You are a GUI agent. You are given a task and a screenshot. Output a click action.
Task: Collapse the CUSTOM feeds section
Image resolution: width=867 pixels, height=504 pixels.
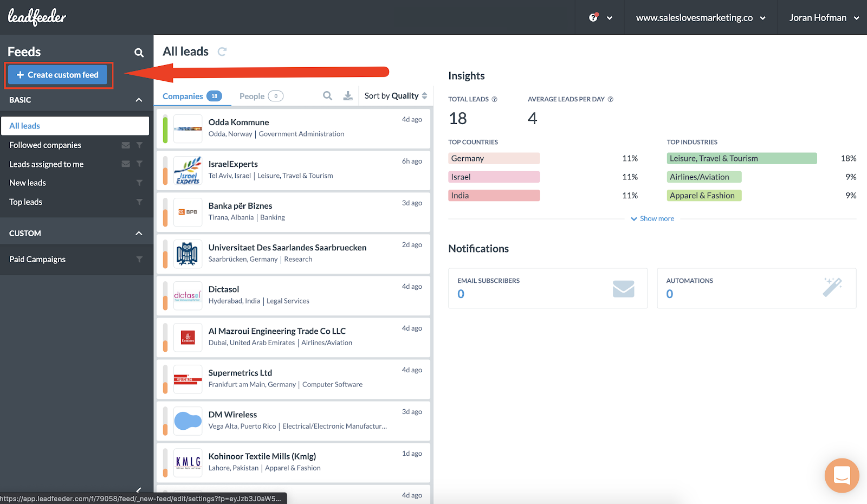(x=139, y=233)
